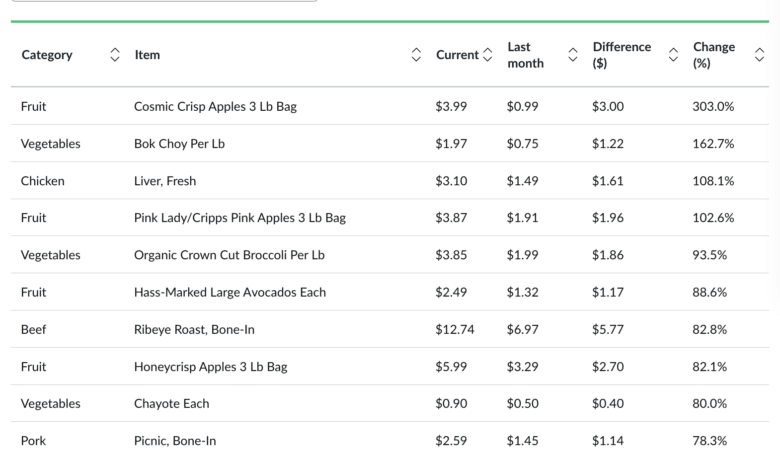Click the Difference ($) header text

click(621, 55)
